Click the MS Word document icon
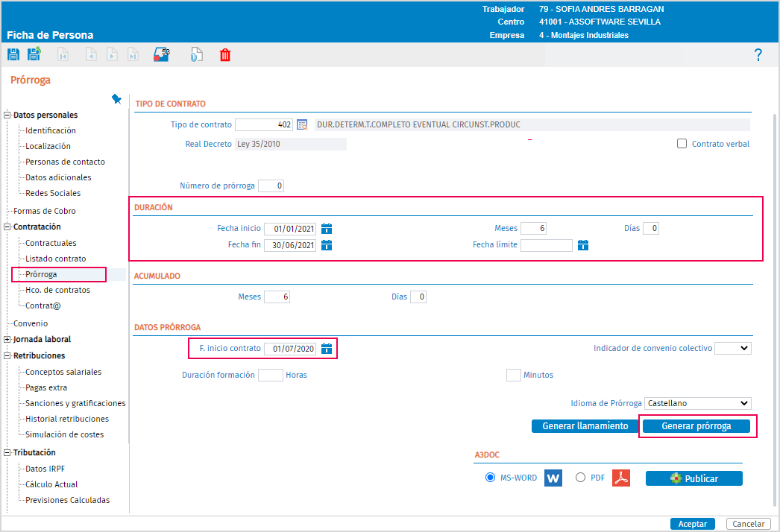Viewport: 780px width, 532px height. point(553,478)
